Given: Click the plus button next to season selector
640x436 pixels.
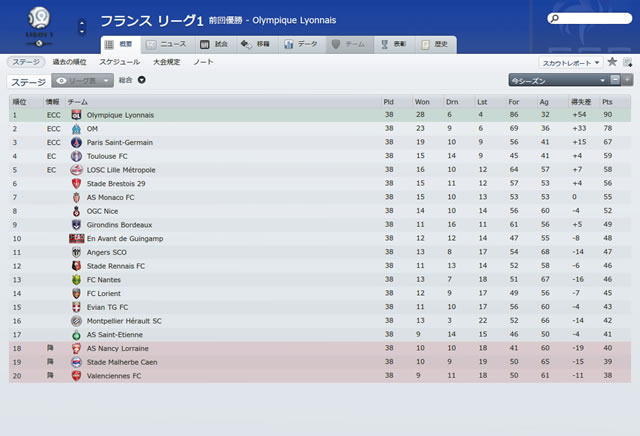Looking at the screenshot, I should point(627,80).
